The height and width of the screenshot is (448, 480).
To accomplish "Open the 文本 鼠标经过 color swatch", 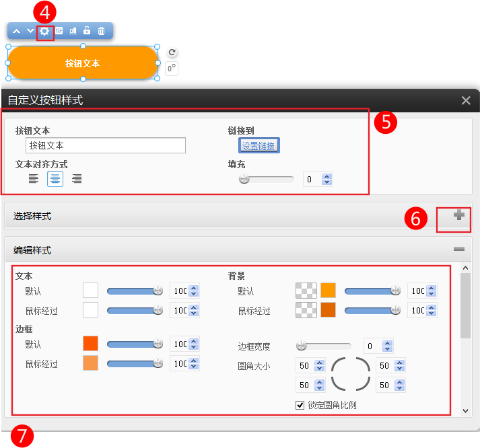I will click(x=91, y=310).
